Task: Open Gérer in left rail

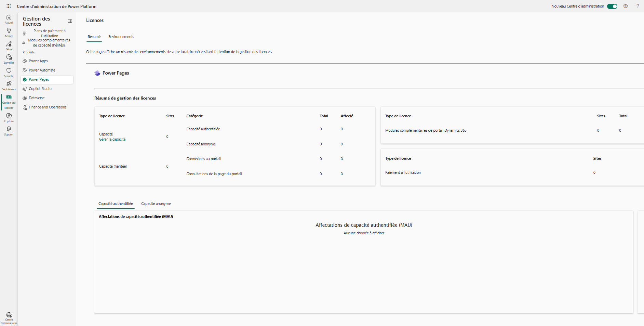Action: coord(9,46)
